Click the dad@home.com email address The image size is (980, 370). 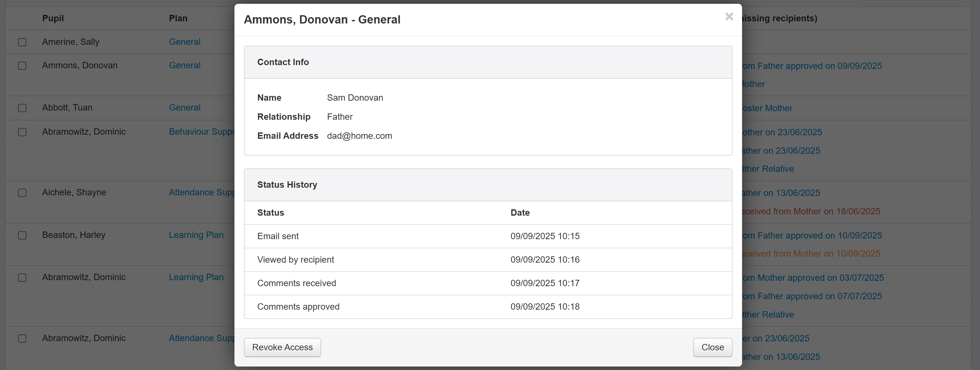coord(359,136)
